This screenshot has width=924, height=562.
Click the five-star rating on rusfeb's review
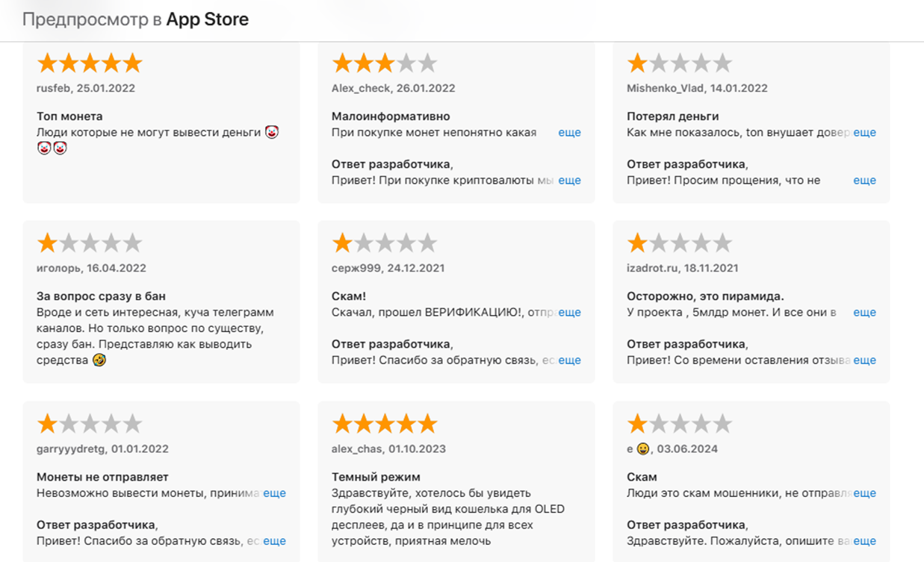89,63
